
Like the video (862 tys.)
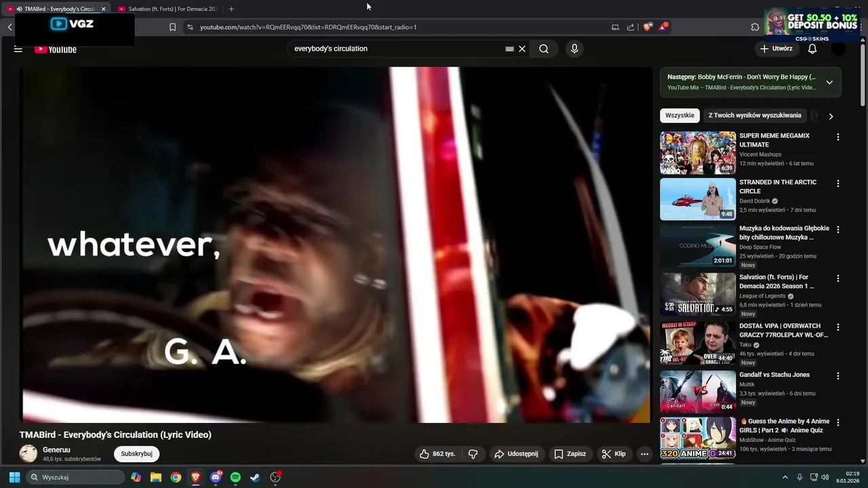[x=437, y=454]
